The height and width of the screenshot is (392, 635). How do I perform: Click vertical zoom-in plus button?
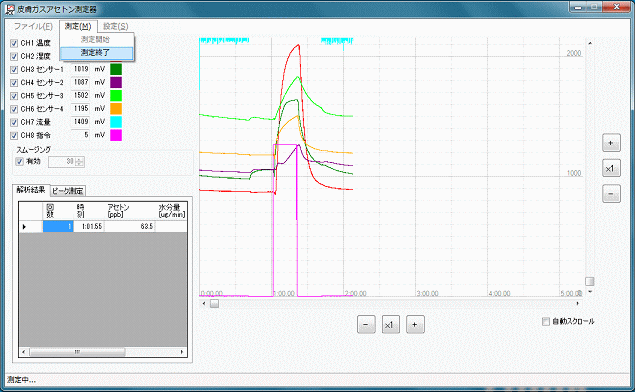[611, 143]
